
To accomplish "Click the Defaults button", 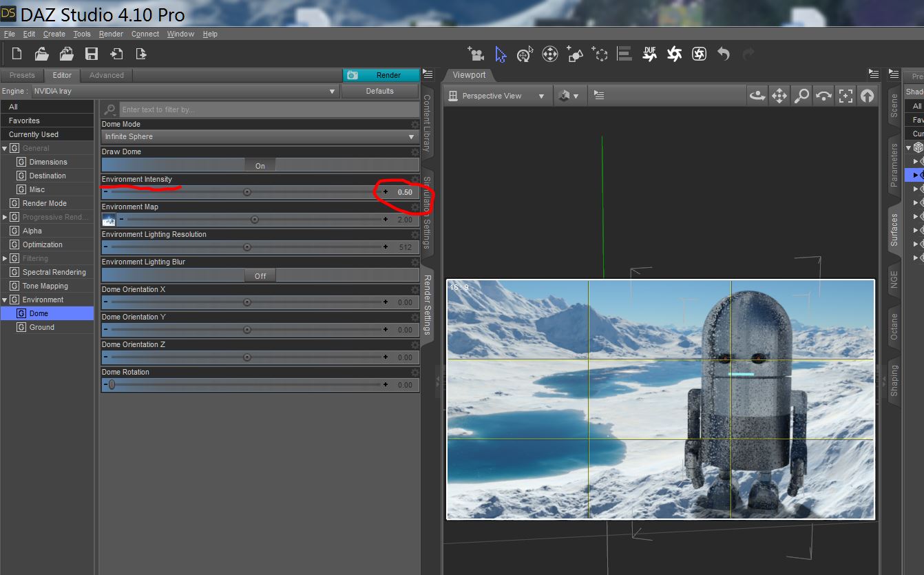I will pos(379,91).
